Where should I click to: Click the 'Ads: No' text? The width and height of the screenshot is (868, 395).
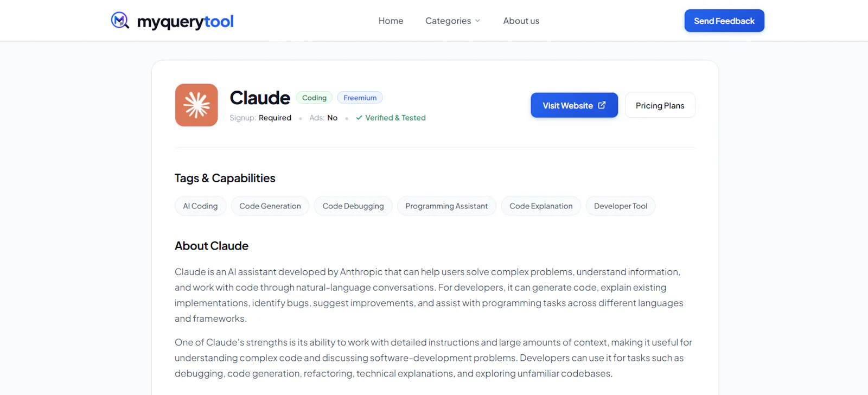pyautogui.click(x=323, y=118)
